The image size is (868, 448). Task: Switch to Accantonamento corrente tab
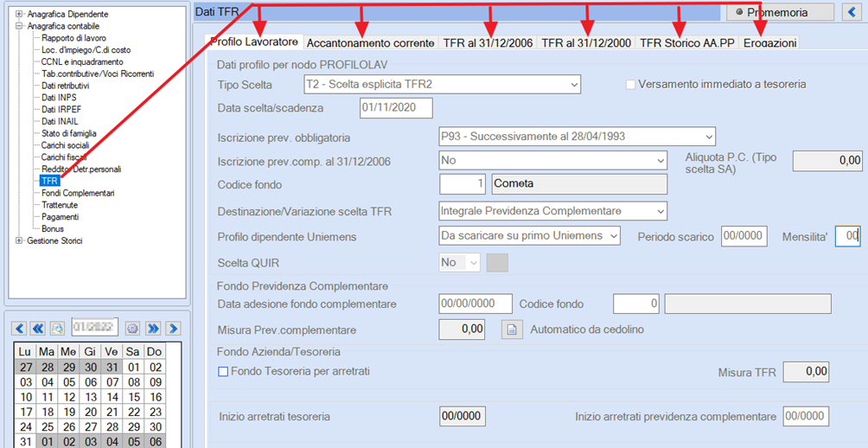(x=370, y=43)
